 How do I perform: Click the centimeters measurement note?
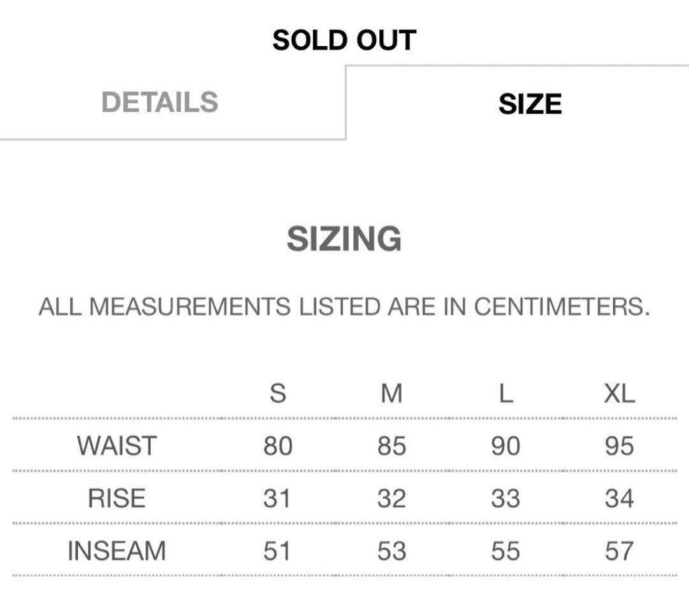[344, 307]
